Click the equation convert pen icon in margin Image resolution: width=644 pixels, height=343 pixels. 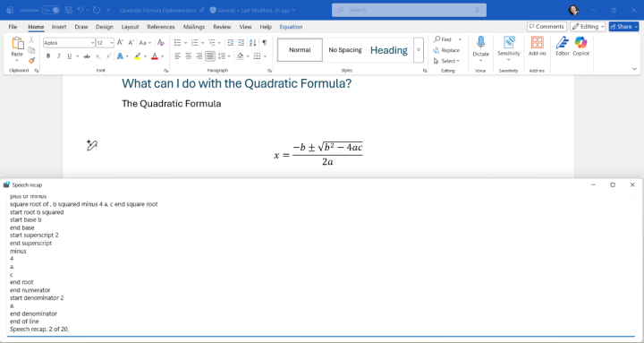[x=92, y=145]
